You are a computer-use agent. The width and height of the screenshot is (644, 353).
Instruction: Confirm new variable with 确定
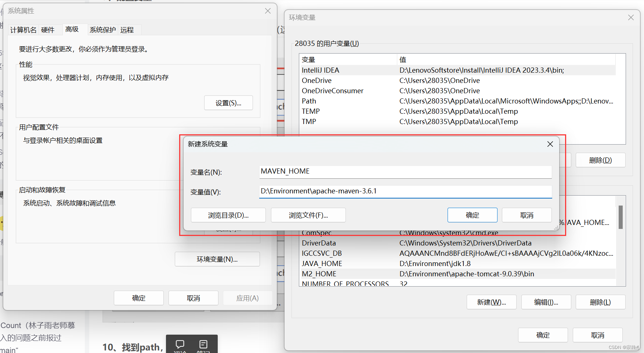(x=473, y=215)
